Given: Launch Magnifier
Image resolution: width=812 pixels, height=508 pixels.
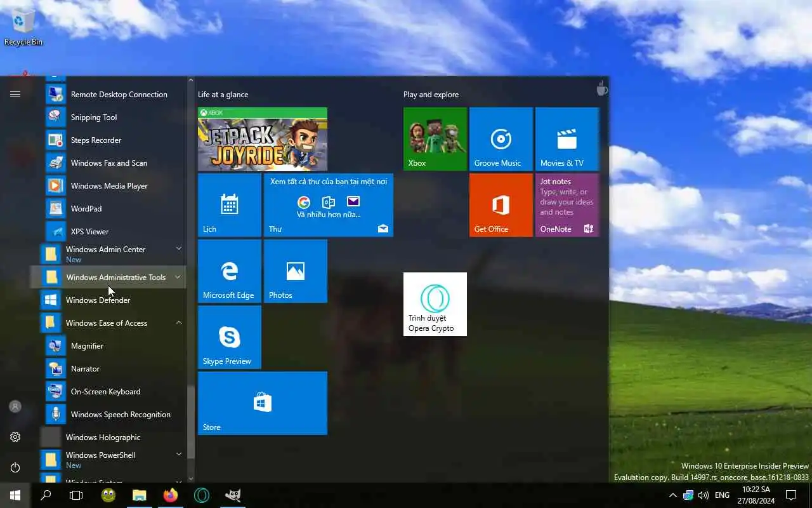Looking at the screenshot, I should click(114, 345).
